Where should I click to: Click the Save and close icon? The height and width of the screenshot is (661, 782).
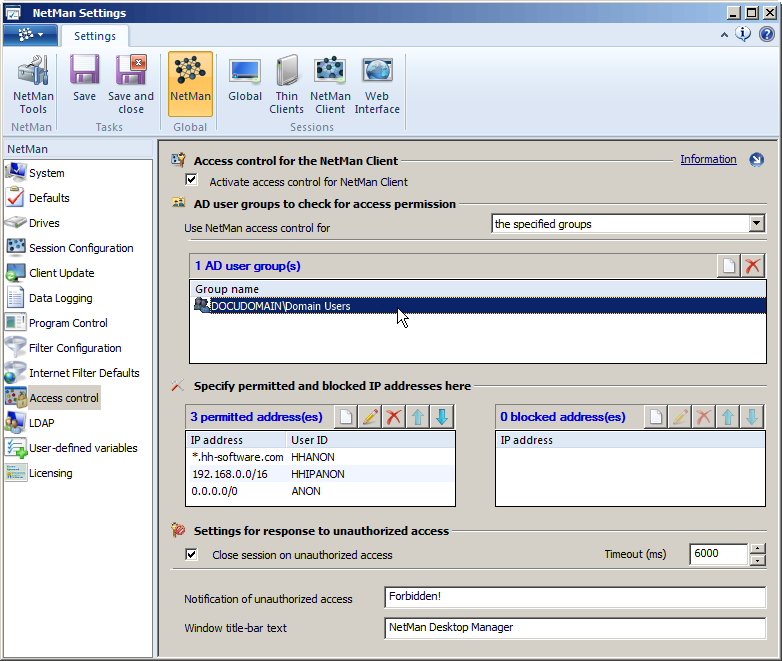131,85
